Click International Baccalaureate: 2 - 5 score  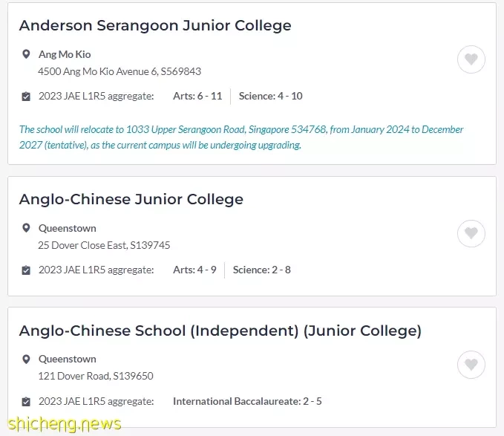[x=247, y=401]
